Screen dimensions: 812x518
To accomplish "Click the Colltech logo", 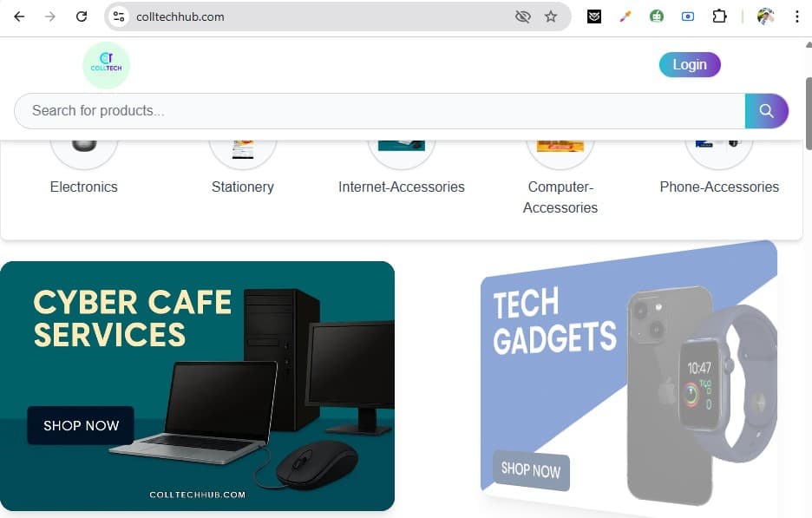I will [106, 65].
